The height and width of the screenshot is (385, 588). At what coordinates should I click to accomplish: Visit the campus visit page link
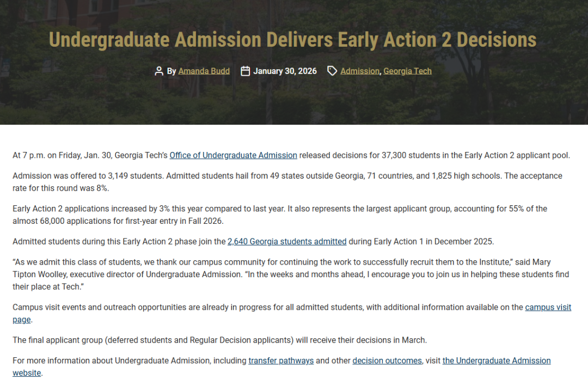point(548,307)
